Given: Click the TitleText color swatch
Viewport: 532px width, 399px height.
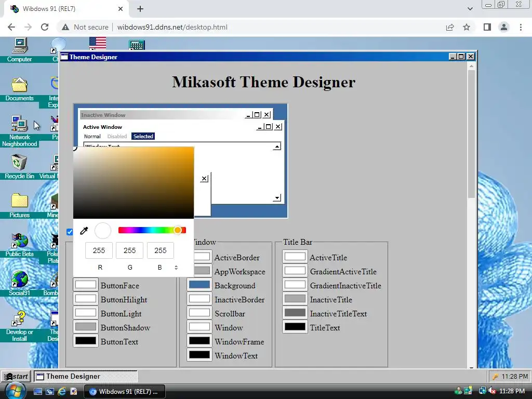Looking at the screenshot, I should pyautogui.click(x=295, y=327).
